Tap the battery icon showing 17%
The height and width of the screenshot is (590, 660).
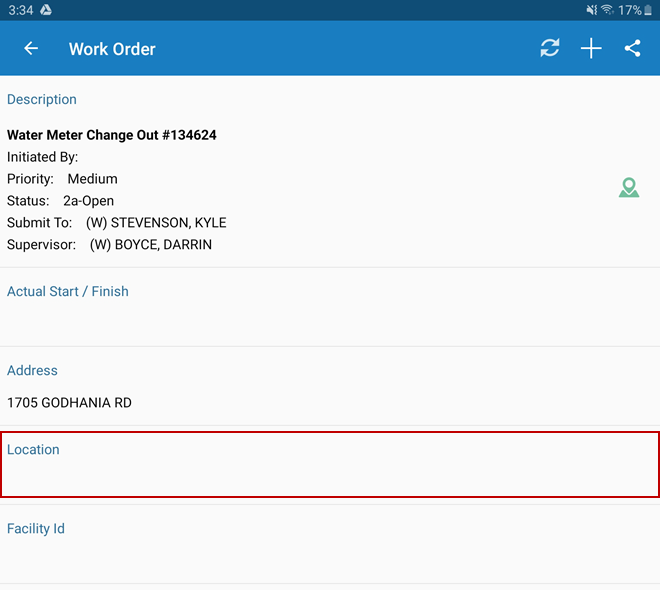tap(648, 10)
